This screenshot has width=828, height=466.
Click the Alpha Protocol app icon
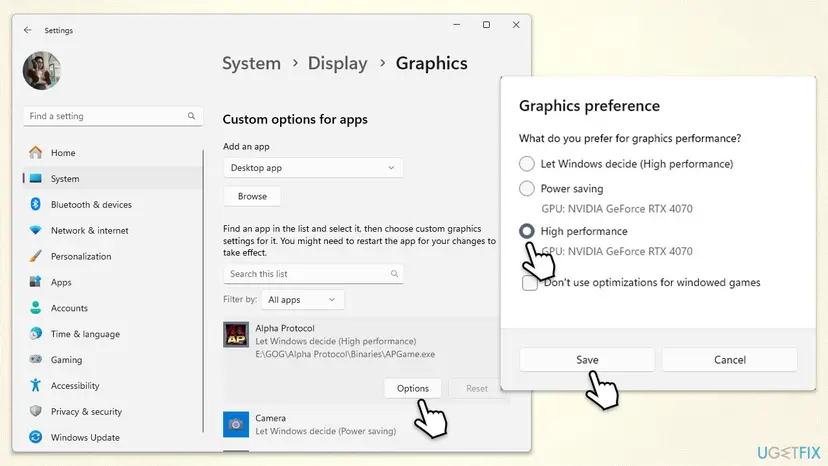[236, 334]
